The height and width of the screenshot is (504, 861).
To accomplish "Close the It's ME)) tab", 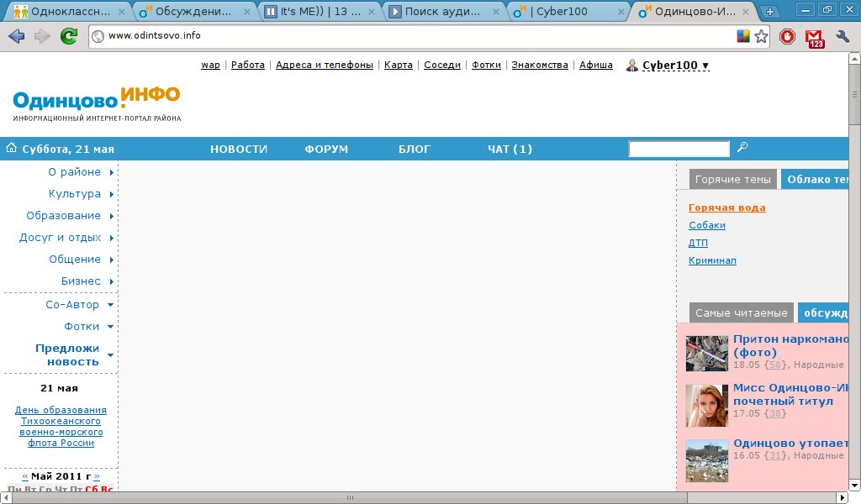I will click(x=371, y=12).
